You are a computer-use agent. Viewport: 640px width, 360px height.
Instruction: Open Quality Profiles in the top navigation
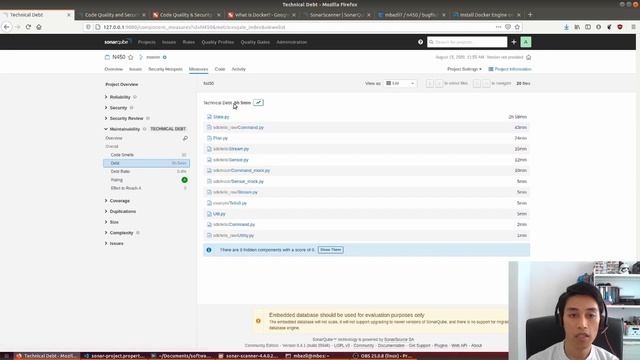click(218, 42)
